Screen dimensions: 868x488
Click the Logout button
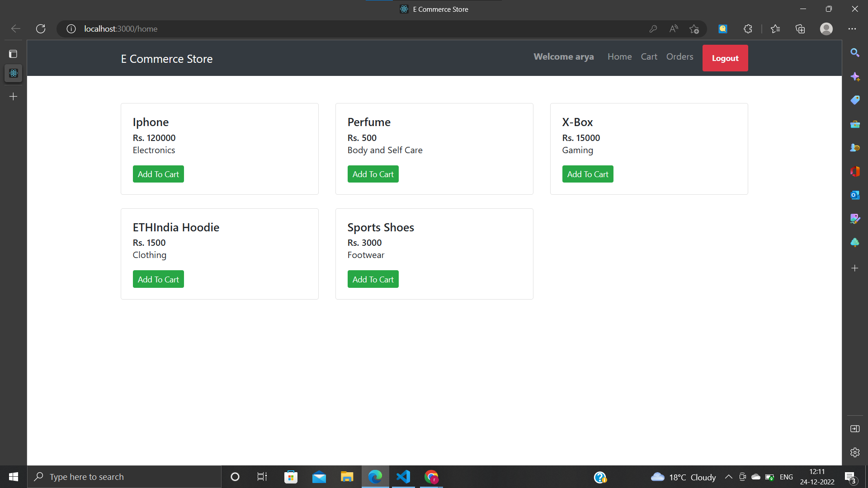(725, 58)
